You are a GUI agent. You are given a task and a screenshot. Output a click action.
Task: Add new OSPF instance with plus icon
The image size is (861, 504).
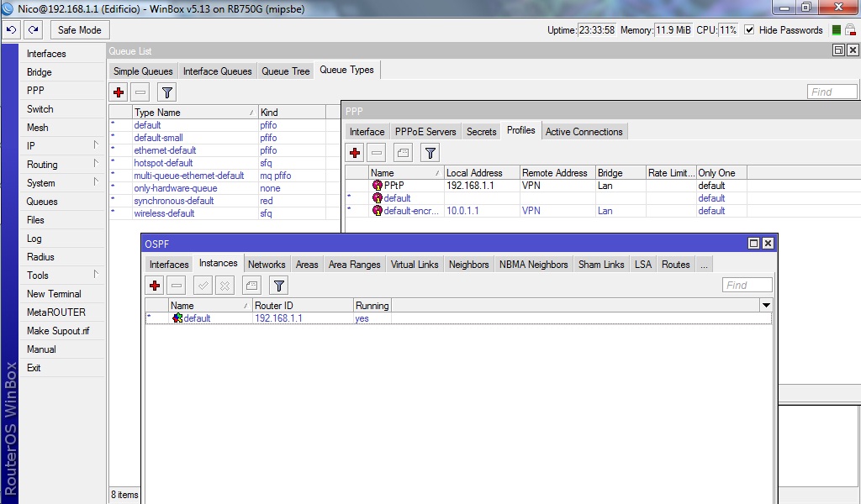click(x=155, y=286)
